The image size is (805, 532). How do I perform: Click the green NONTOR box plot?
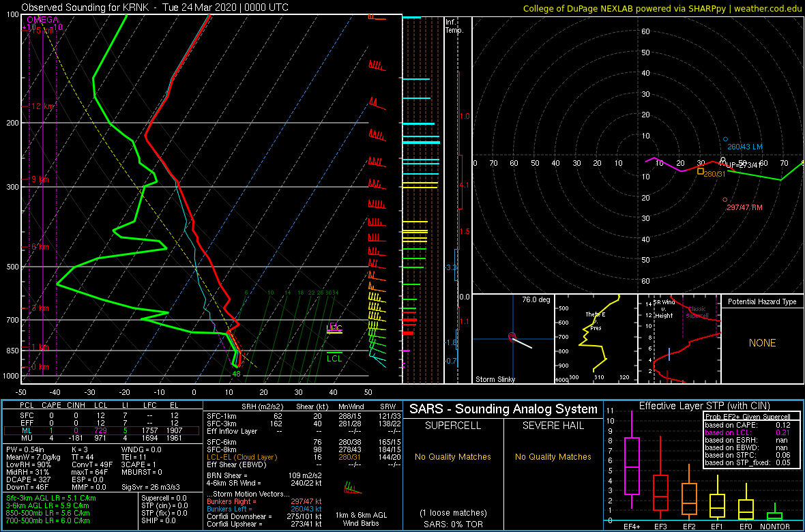tap(774, 516)
